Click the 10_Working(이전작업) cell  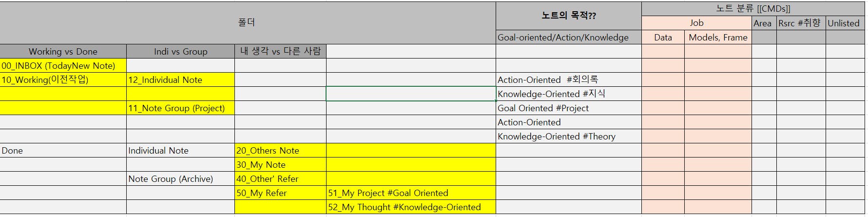[x=63, y=80]
